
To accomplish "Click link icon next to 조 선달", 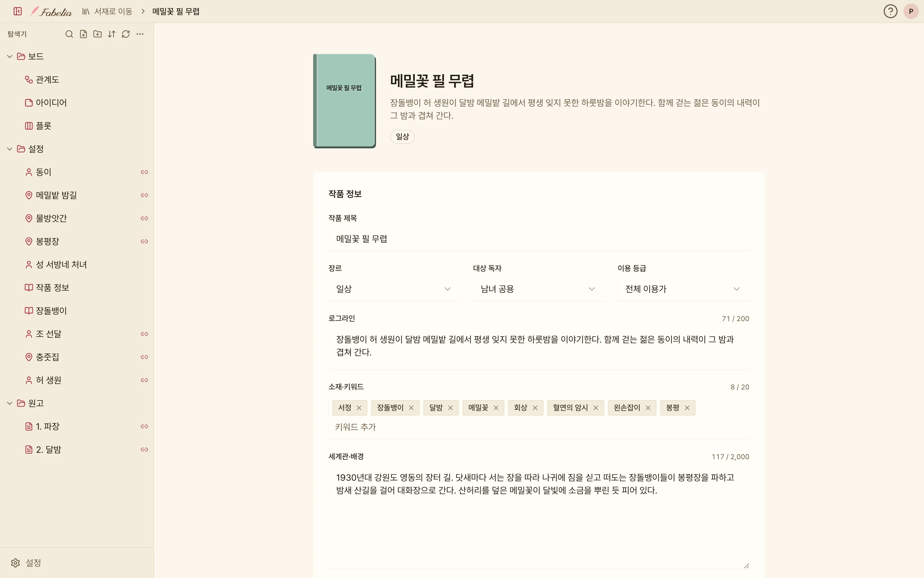I will (144, 334).
